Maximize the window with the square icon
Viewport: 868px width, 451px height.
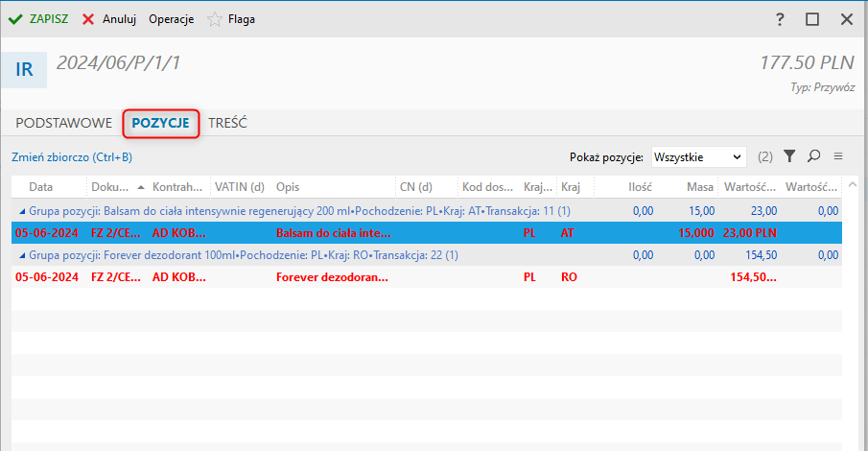tap(812, 19)
